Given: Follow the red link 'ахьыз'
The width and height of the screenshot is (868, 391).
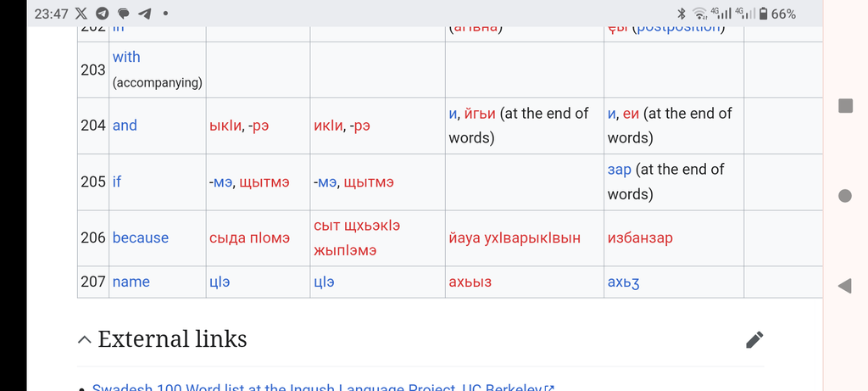Looking at the screenshot, I should coord(470,282).
